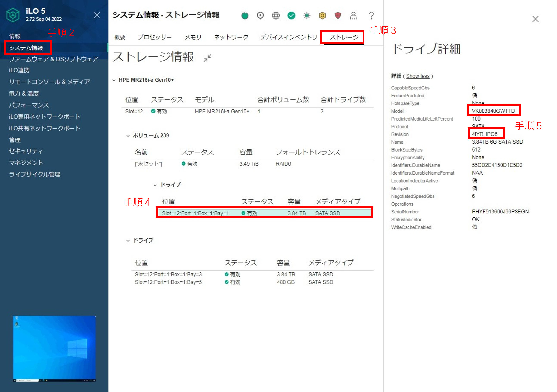
Task: Click the green status icon of Bay=3 drive
Action: (x=226, y=274)
